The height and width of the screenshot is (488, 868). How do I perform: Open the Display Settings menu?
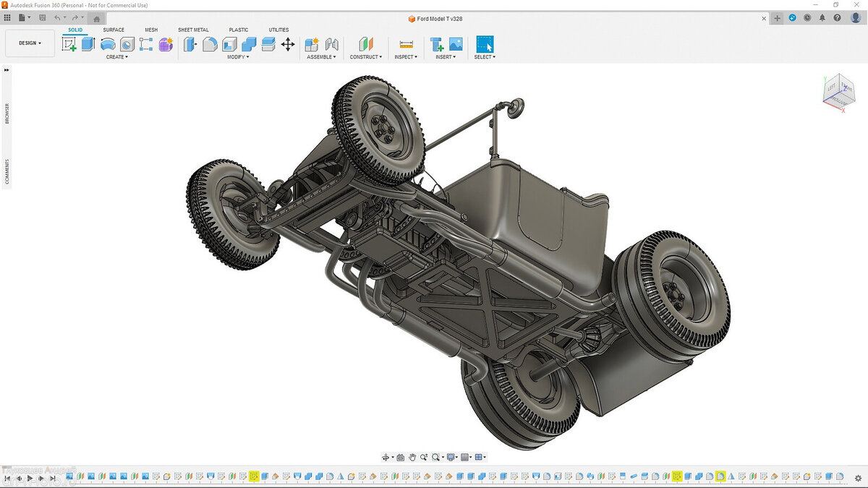click(451, 457)
